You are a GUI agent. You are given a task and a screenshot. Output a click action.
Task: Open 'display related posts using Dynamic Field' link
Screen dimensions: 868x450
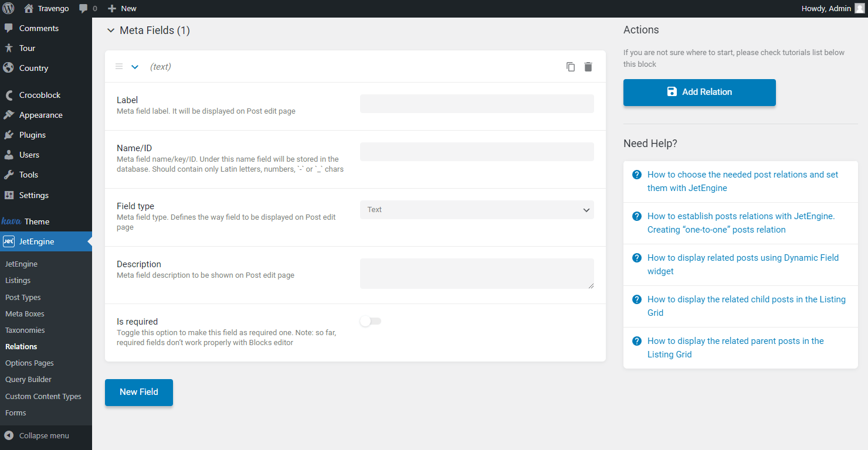pyautogui.click(x=743, y=264)
